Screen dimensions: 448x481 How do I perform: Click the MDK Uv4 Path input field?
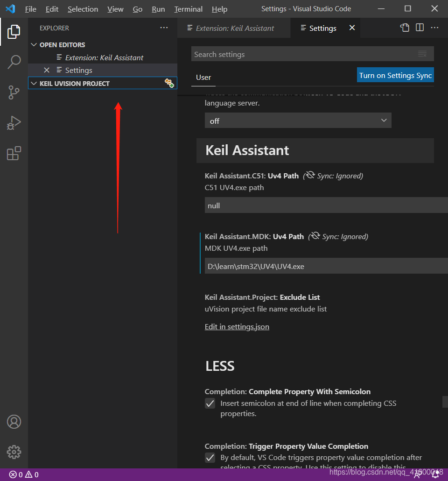click(326, 266)
